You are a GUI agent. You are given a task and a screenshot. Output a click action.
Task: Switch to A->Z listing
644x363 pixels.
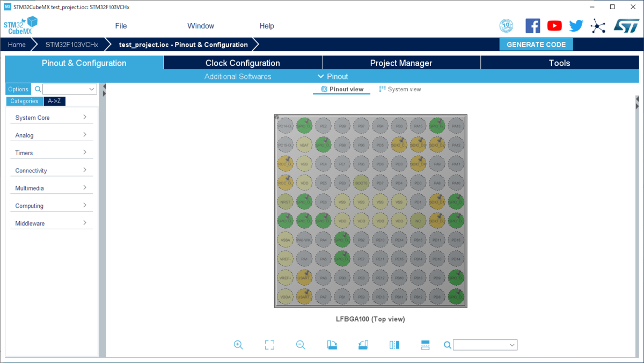coord(55,101)
